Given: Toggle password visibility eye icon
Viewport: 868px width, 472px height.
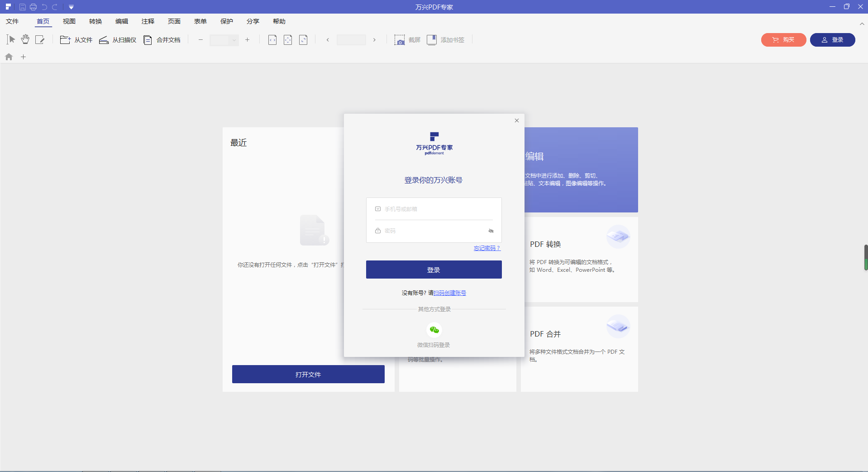Looking at the screenshot, I should (x=491, y=231).
